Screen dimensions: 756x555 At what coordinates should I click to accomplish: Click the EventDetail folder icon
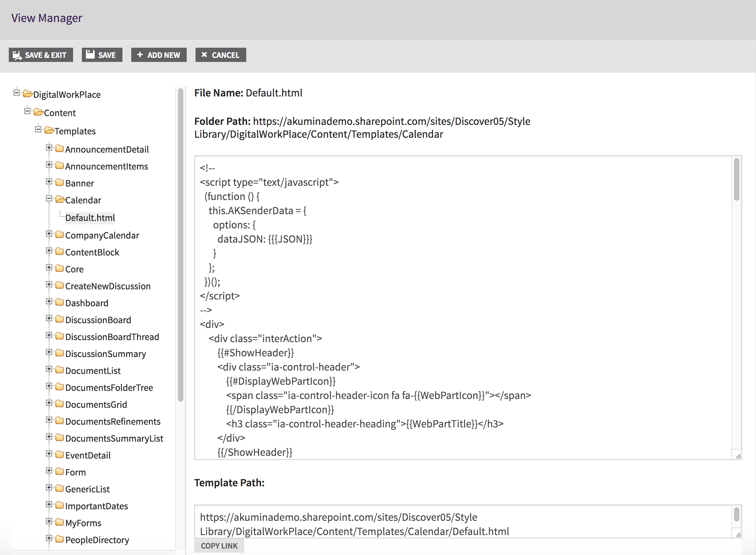(x=60, y=454)
